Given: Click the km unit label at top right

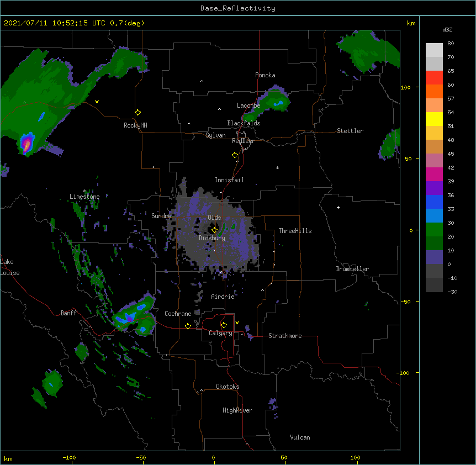Looking at the screenshot, I should [411, 23].
